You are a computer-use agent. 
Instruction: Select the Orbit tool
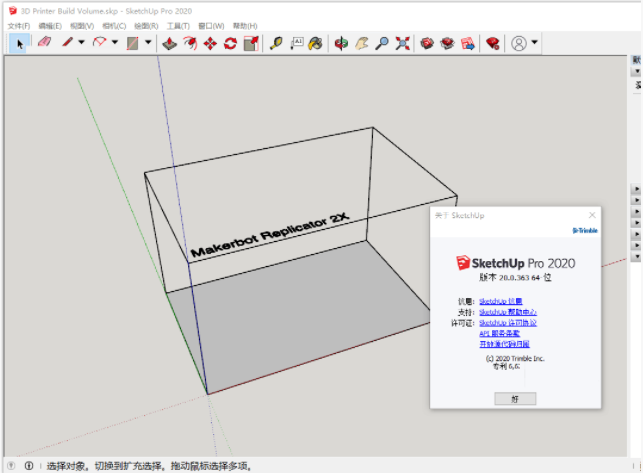click(x=341, y=43)
